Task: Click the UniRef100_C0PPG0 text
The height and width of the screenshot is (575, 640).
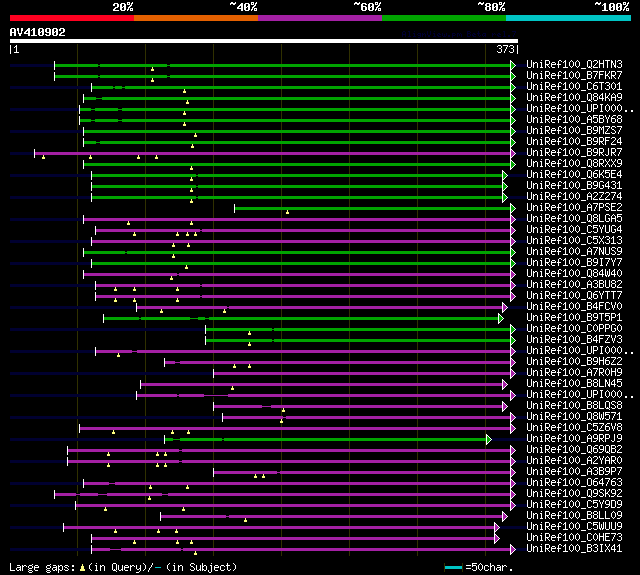Action: [x=574, y=329]
